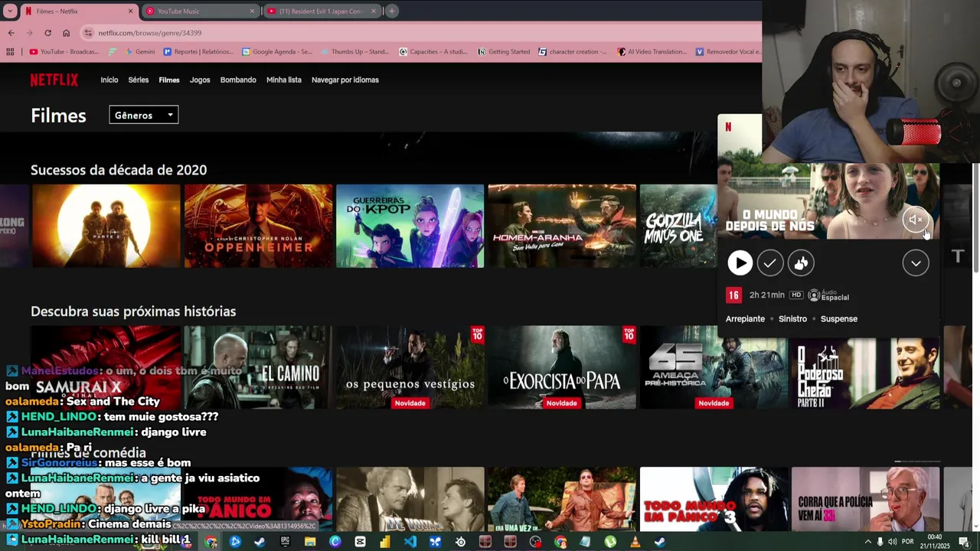The width and height of the screenshot is (980, 551).
Task: Open the Gêneros dropdown
Action: pos(144,115)
